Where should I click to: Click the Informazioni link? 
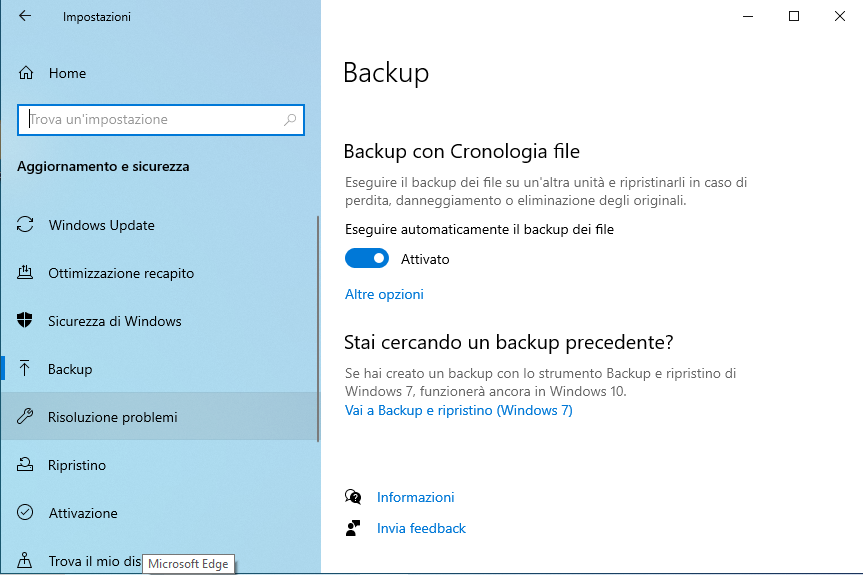point(415,497)
